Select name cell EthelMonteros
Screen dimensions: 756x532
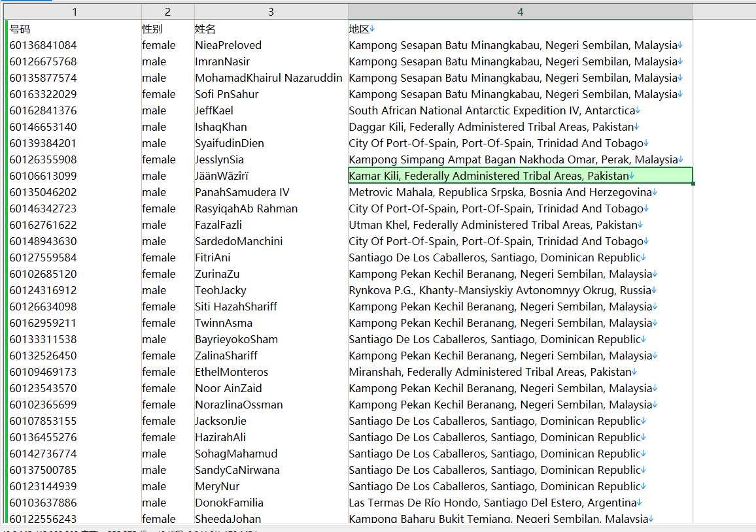tap(271, 373)
